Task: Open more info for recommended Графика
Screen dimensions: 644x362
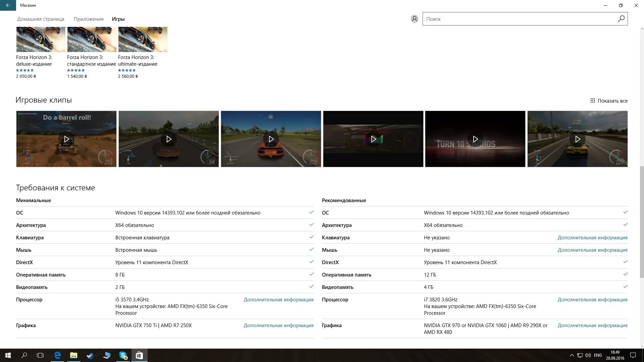Action: 592,325
